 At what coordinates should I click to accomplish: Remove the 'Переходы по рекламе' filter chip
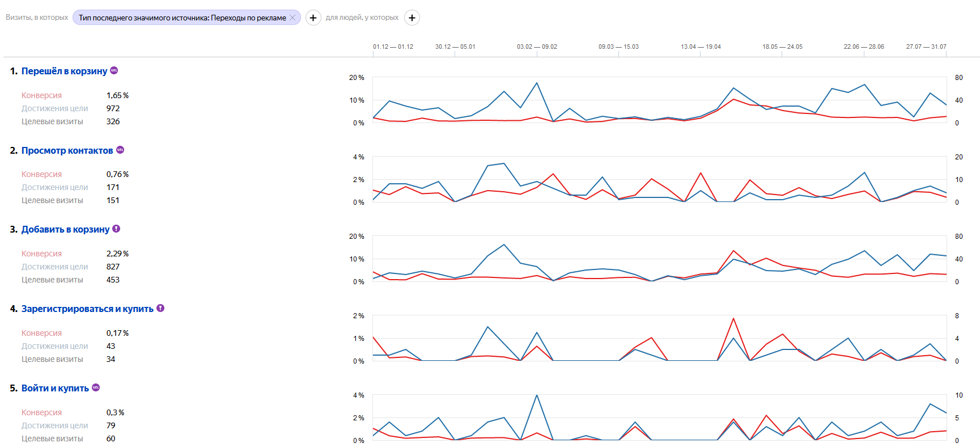point(292,18)
